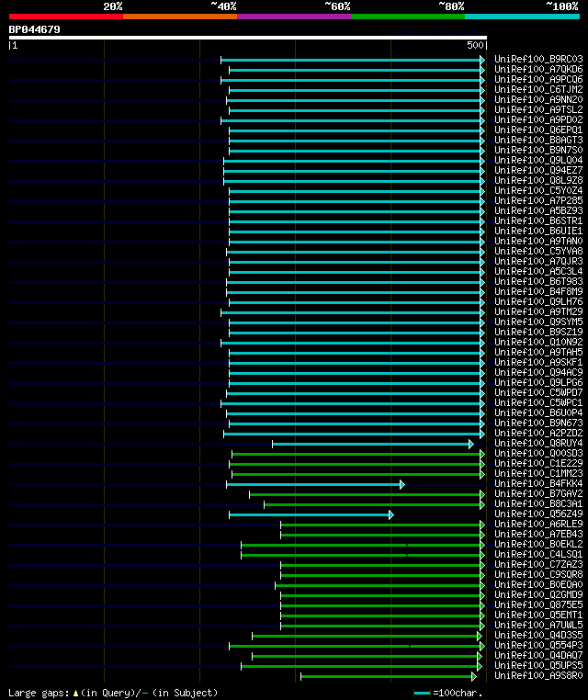Select the UniRef100_A9PCQ6 label
588x700 pixels.
click(x=538, y=79)
